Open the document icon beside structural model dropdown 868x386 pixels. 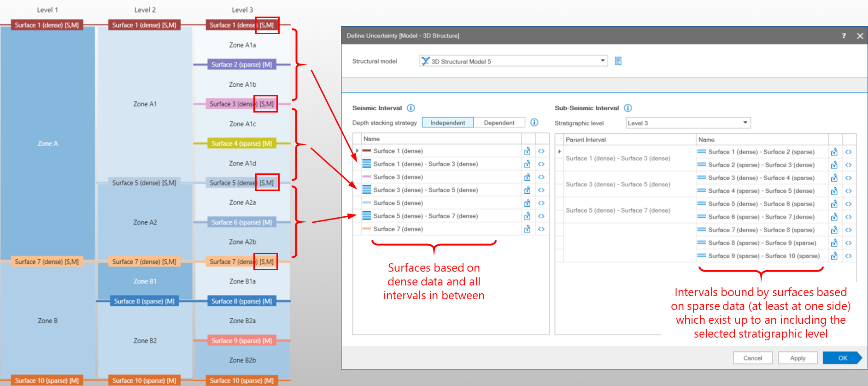(x=618, y=61)
